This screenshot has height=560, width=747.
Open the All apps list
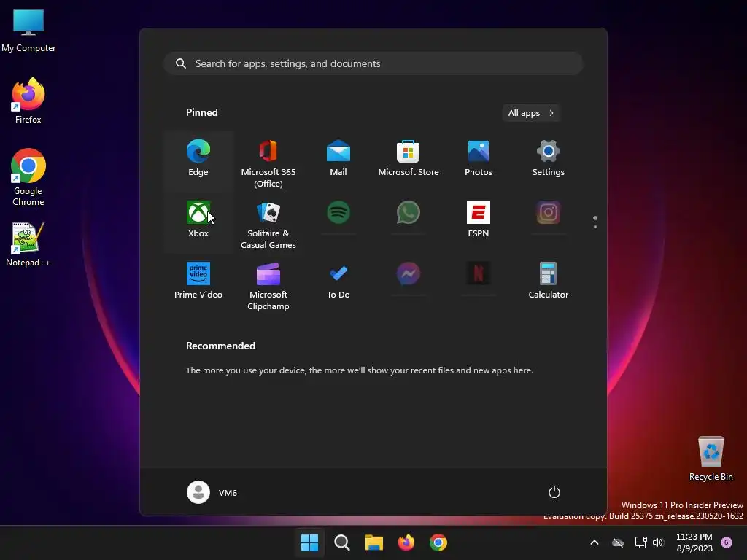click(x=531, y=113)
